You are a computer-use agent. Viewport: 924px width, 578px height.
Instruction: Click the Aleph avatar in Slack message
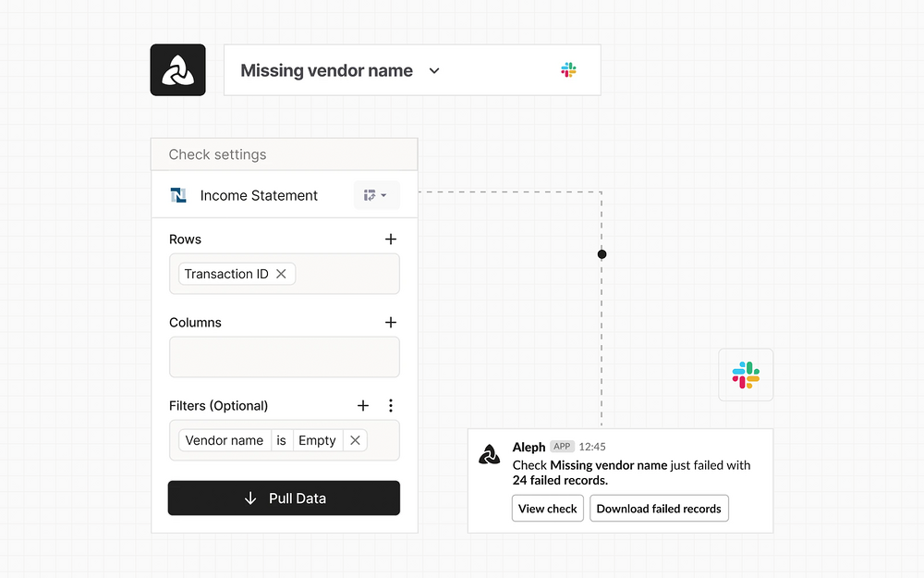(x=489, y=455)
